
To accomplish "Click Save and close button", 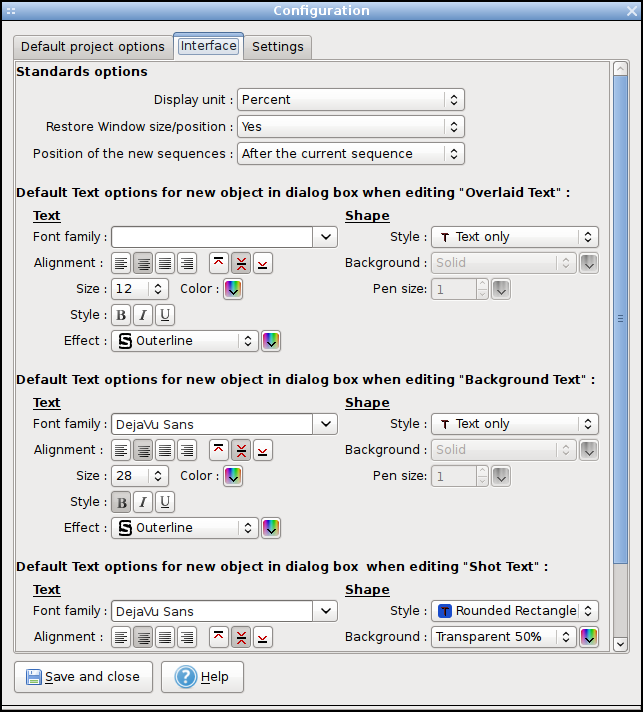I will (x=84, y=677).
